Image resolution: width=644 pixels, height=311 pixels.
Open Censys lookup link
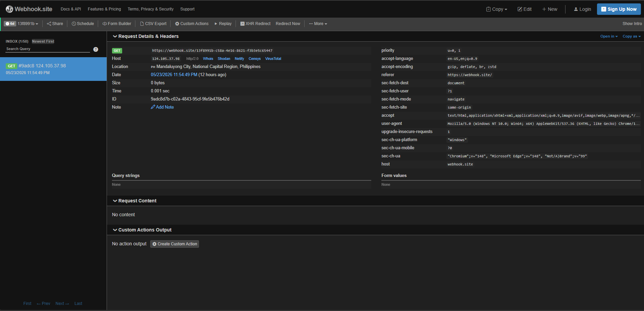[x=254, y=59]
